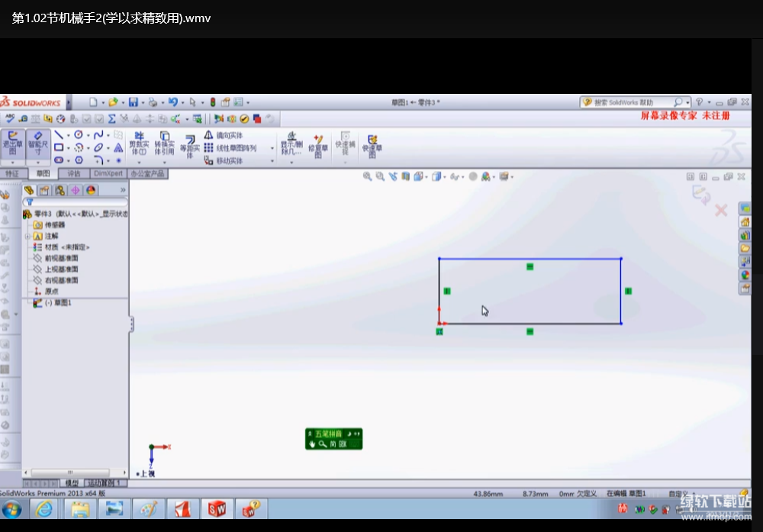Switch to the Features (特征) tab
This screenshot has height=532, width=763.
13,174
